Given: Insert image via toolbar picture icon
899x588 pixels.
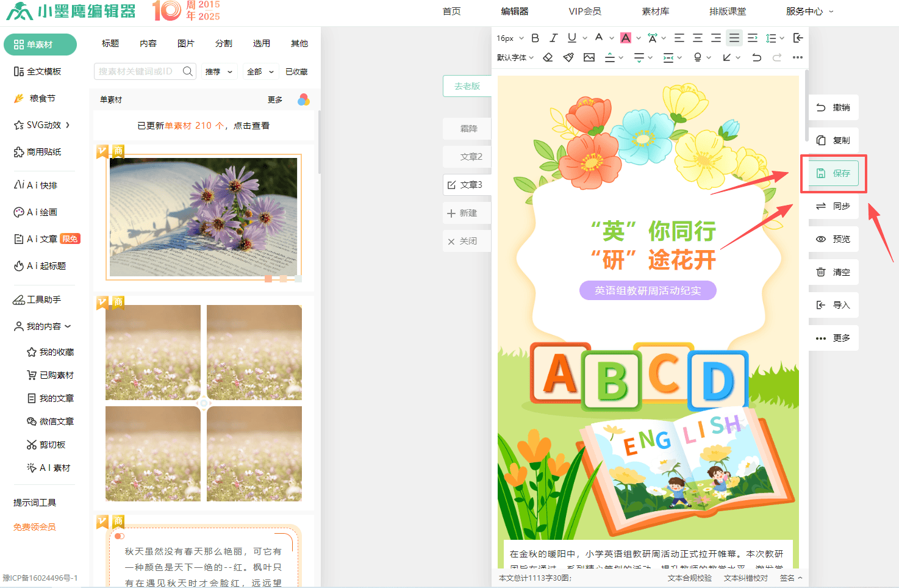Looking at the screenshot, I should pyautogui.click(x=589, y=57).
